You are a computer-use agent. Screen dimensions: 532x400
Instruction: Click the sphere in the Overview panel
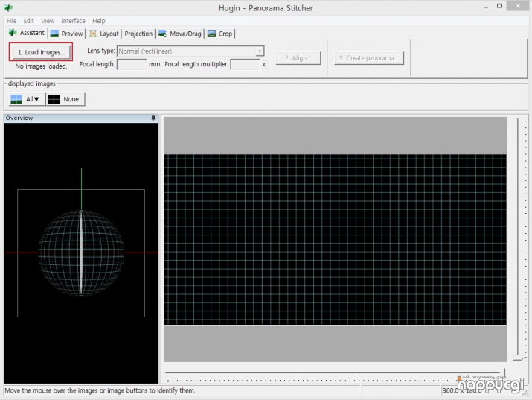point(81,253)
